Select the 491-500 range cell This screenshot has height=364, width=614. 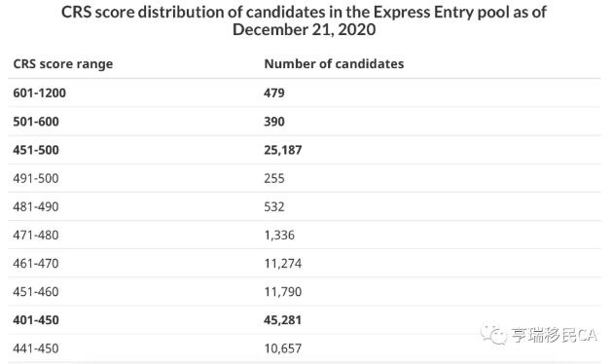[36, 178]
